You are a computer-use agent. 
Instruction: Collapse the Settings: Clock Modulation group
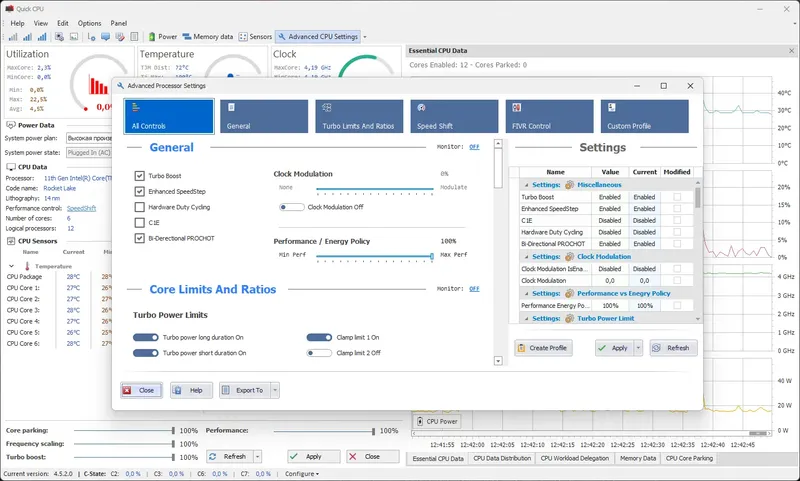pos(526,257)
